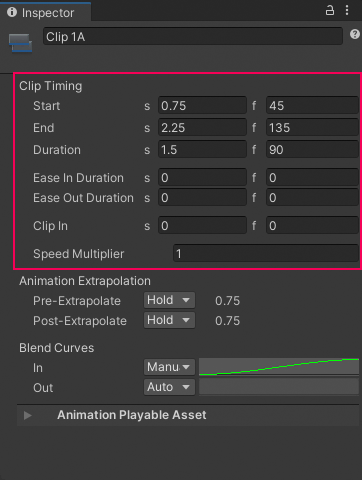Open the Blend Curves Out Auto dropdown

(169, 387)
